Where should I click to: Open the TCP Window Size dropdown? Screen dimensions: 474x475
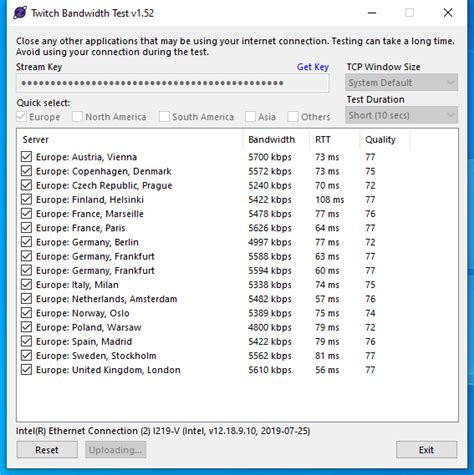(x=401, y=83)
